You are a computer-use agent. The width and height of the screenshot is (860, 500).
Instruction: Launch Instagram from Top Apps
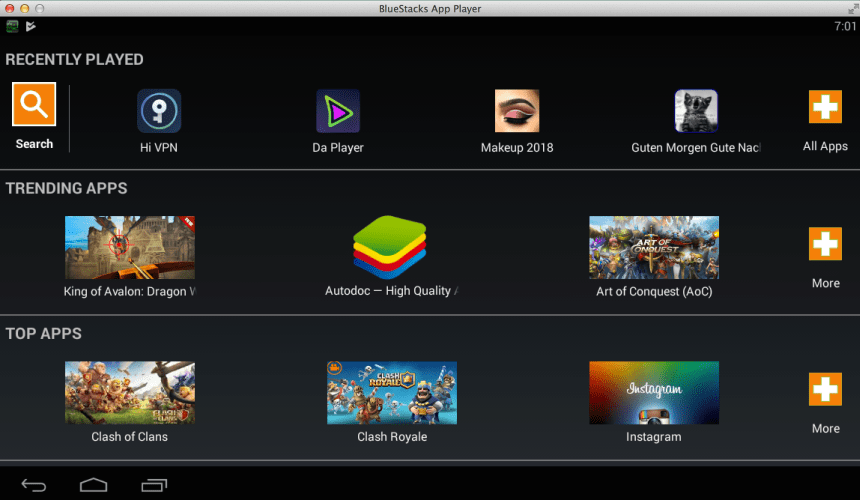[x=653, y=393]
